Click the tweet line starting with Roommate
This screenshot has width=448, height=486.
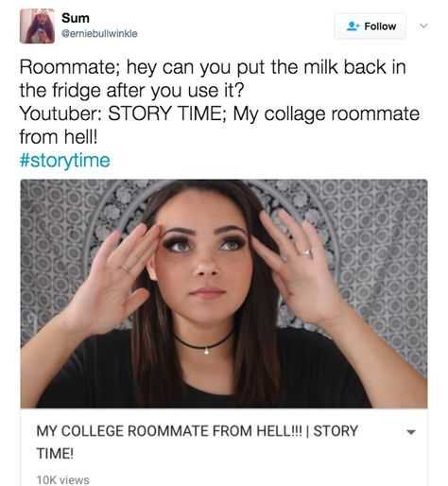pos(213,67)
